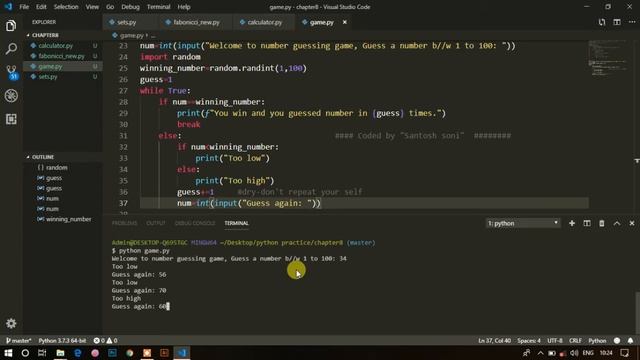
Task: Click the terminal vertical scrollbar
Action: 637,312
